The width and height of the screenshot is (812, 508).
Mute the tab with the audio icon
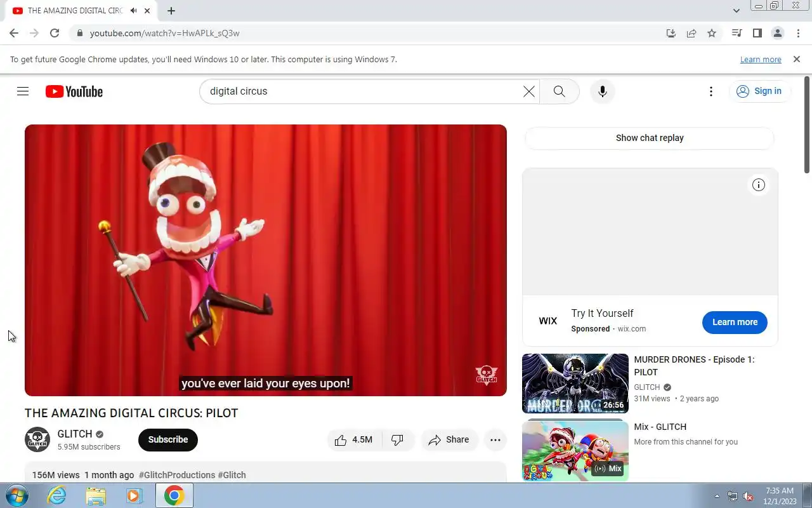click(133, 11)
